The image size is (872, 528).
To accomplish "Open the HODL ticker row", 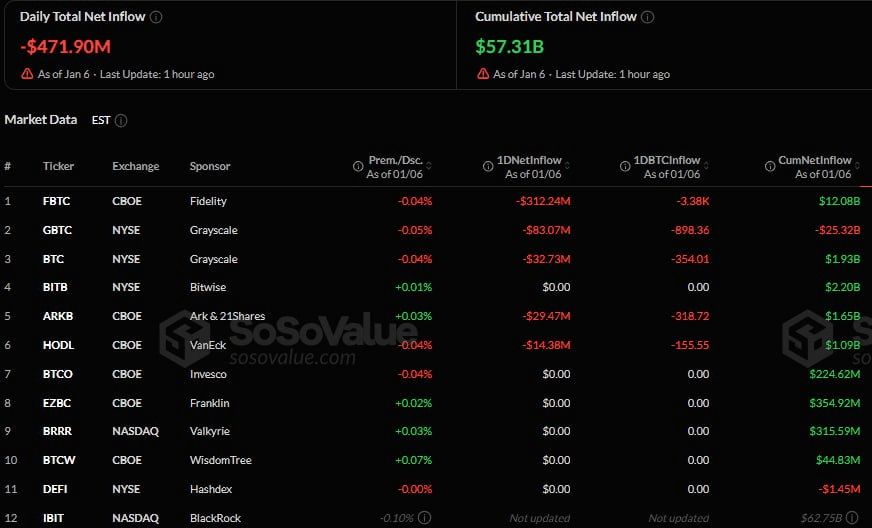I will tap(58, 346).
